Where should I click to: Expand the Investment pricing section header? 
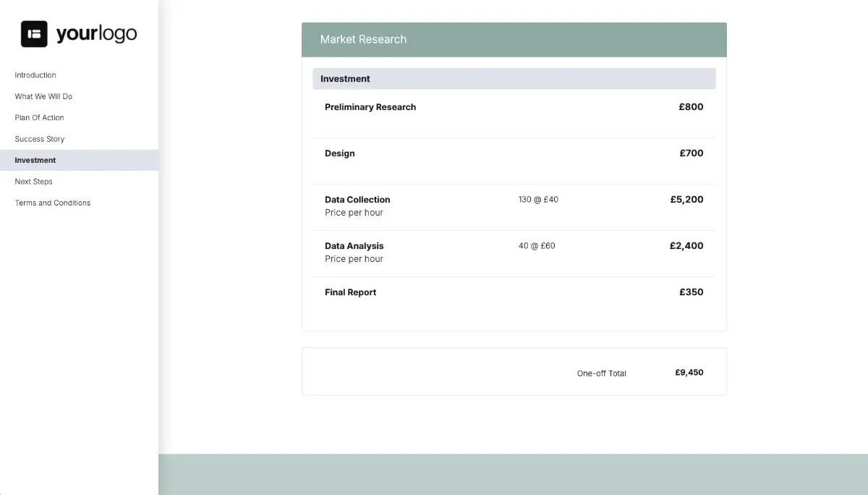pyautogui.click(x=514, y=78)
